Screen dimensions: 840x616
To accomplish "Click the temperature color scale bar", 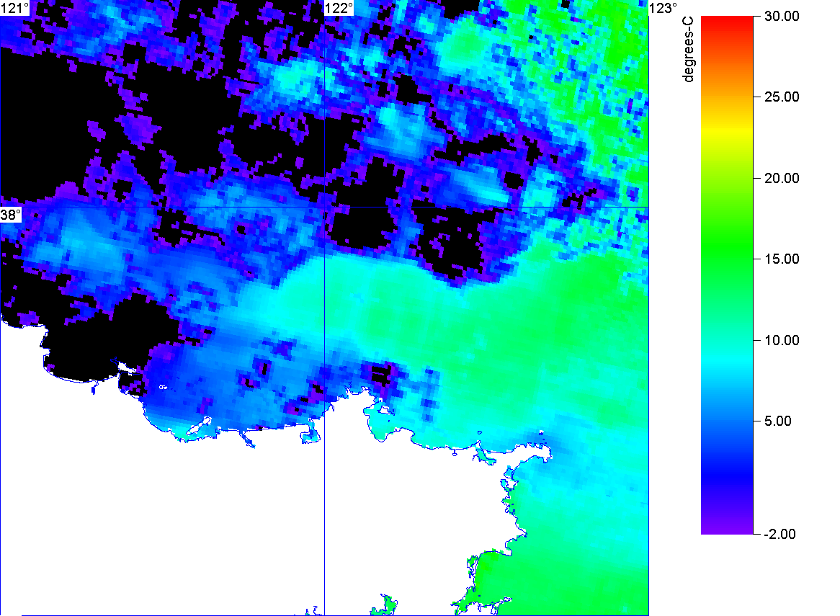I will tap(727, 275).
